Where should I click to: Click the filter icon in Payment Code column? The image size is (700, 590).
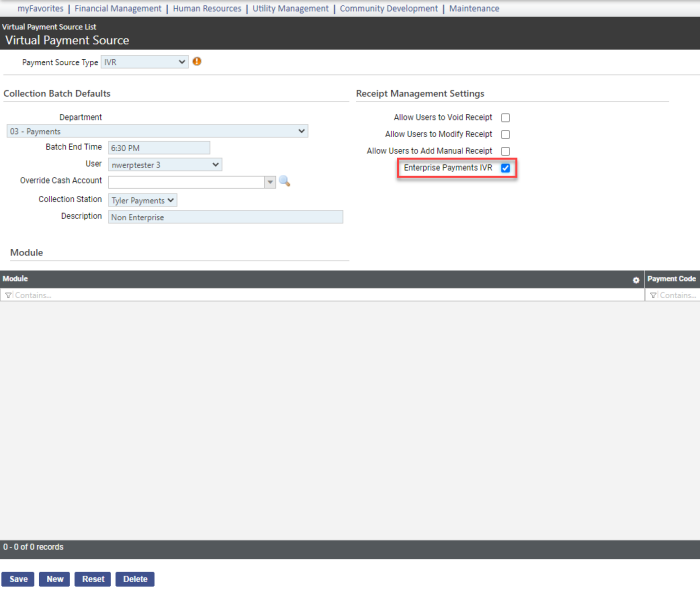[x=653, y=296]
